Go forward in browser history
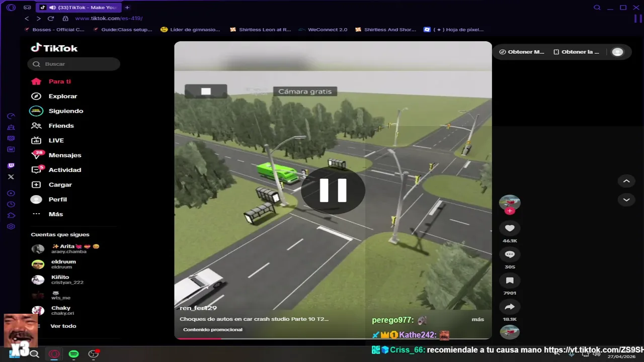 point(39,19)
